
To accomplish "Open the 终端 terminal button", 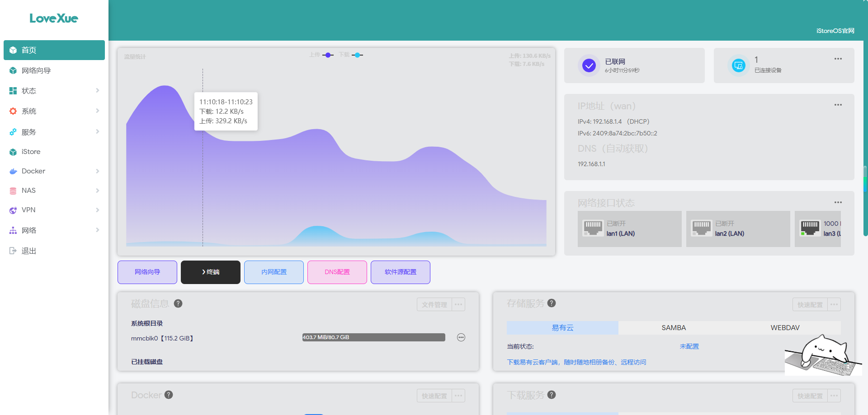I will (x=210, y=272).
